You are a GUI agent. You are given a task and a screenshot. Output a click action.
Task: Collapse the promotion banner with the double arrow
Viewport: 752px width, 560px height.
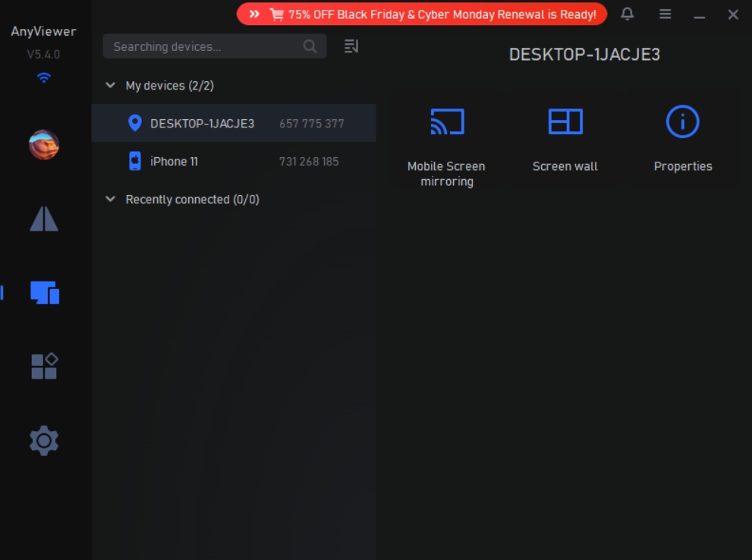tap(253, 14)
